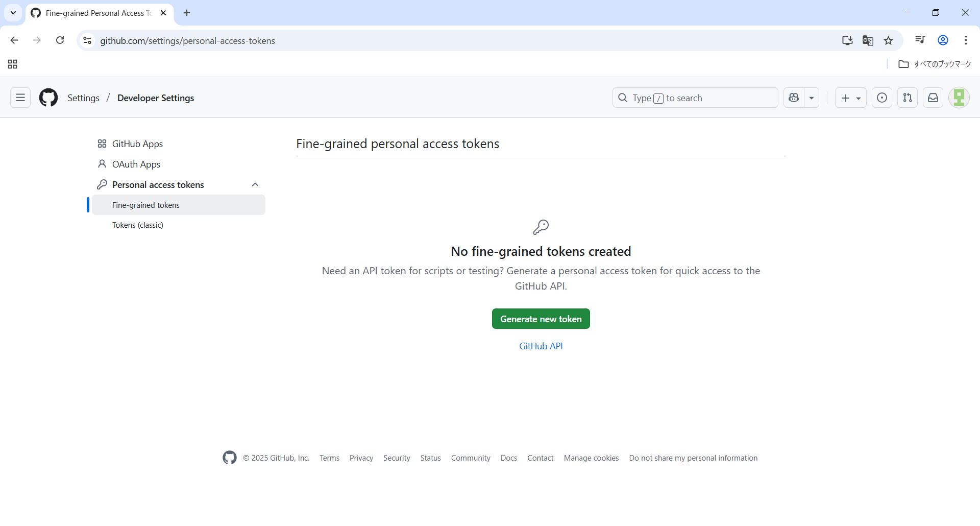Open the tab search dropdown
This screenshot has height=526, width=980.
click(x=13, y=13)
